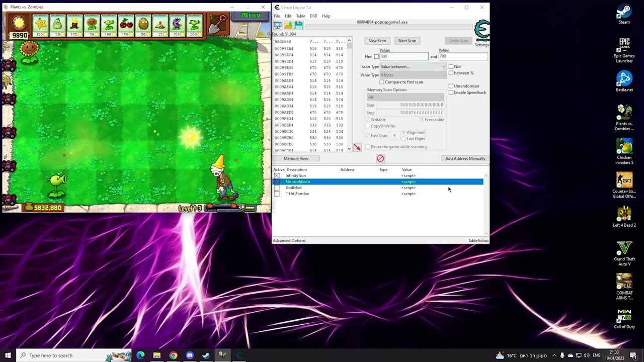Pick up the shovel tool

click(x=218, y=24)
